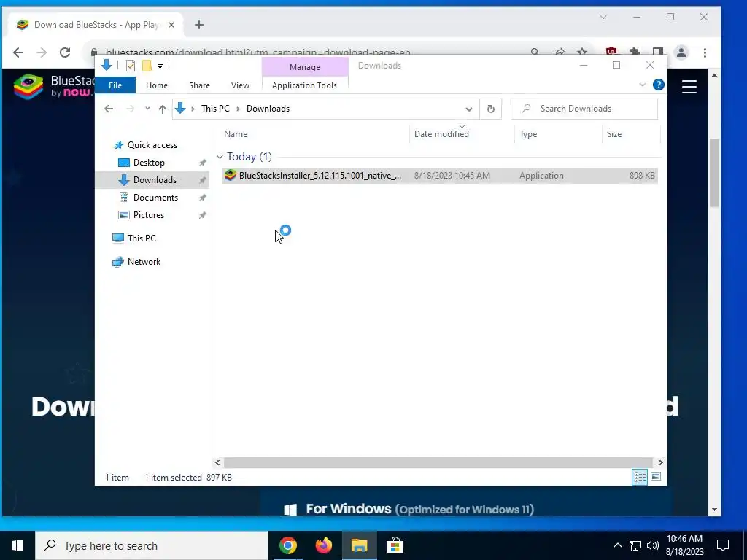Open the Customize Quick Access Toolbar dropdown
Image resolution: width=747 pixels, height=560 pixels.
pyautogui.click(x=160, y=66)
